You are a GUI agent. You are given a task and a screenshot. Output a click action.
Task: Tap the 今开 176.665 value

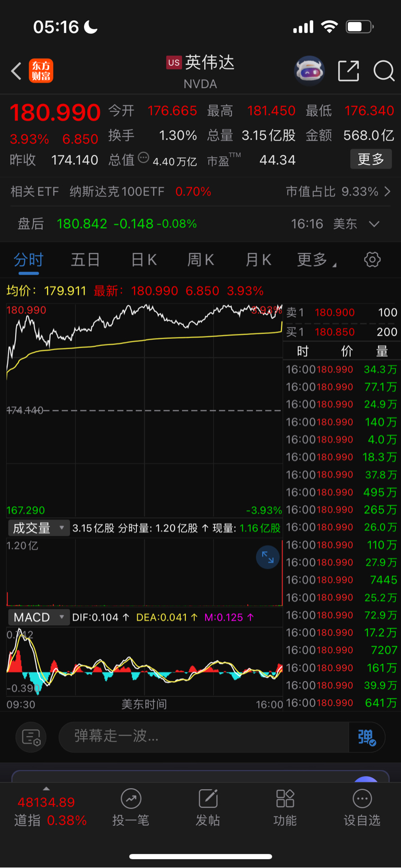click(x=172, y=111)
